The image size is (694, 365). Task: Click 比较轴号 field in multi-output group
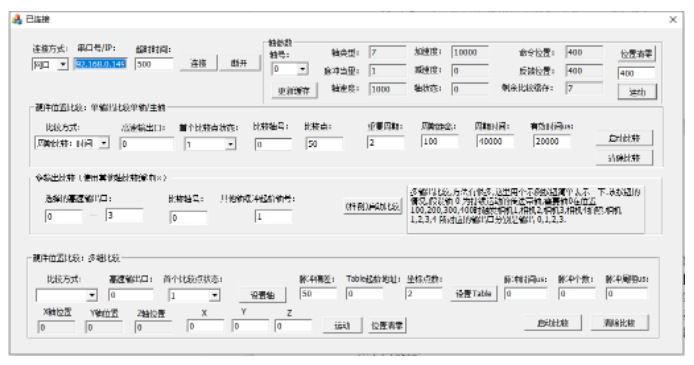point(188,218)
